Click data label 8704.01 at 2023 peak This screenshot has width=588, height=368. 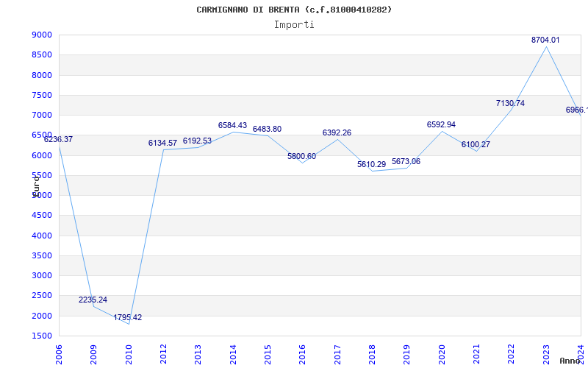pyautogui.click(x=545, y=40)
